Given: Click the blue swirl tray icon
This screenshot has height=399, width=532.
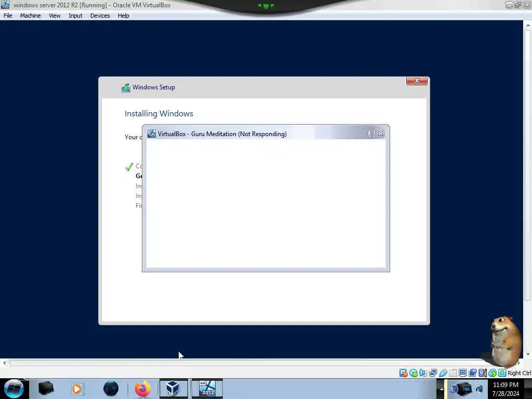Looking at the screenshot, I should tap(480, 389).
